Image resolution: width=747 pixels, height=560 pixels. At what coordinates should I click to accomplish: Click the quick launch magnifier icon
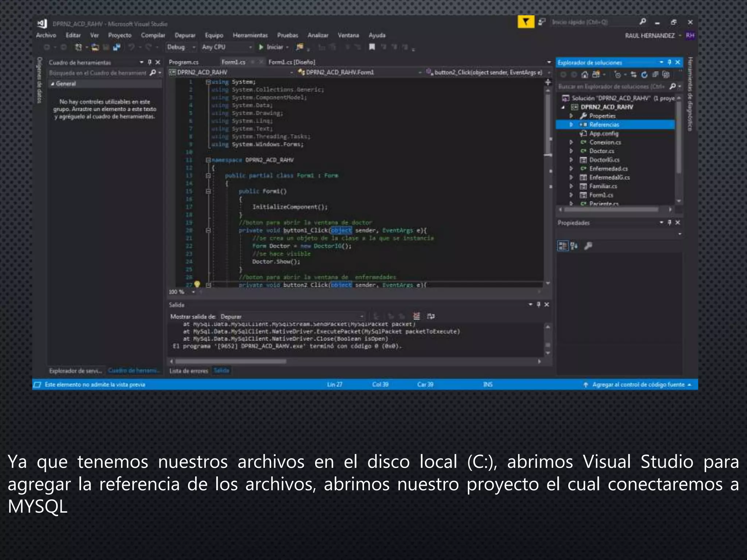pos(643,22)
